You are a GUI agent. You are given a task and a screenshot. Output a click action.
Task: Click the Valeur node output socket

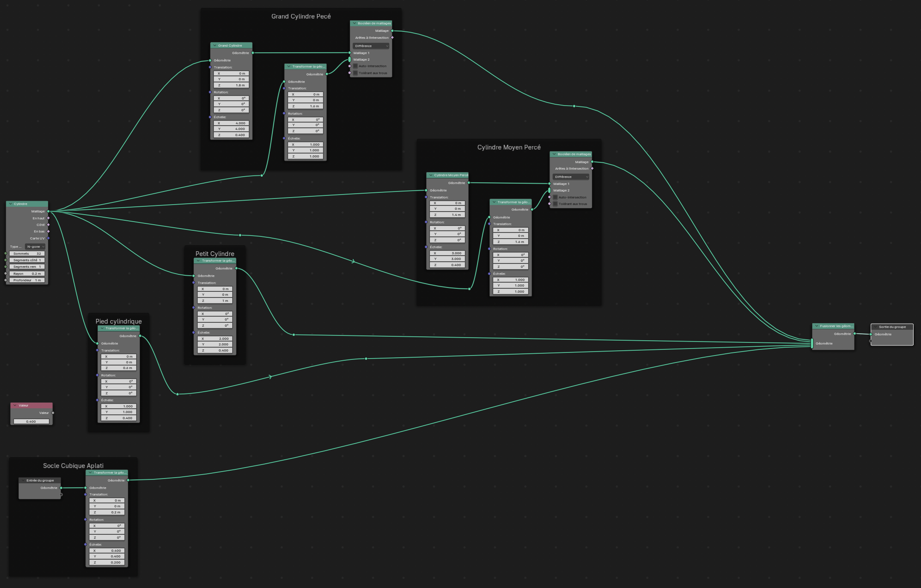pyautogui.click(x=53, y=413)
